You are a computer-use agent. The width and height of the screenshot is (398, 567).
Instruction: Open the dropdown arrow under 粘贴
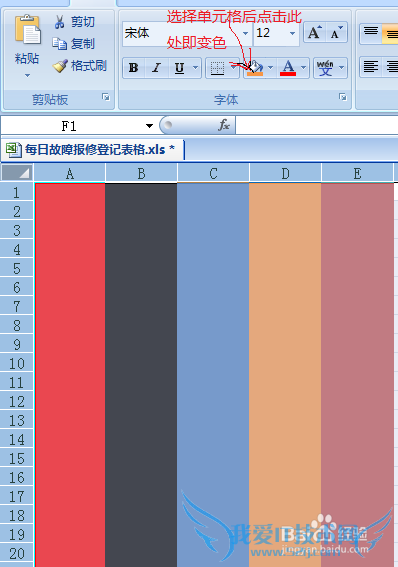pos(27,76)
